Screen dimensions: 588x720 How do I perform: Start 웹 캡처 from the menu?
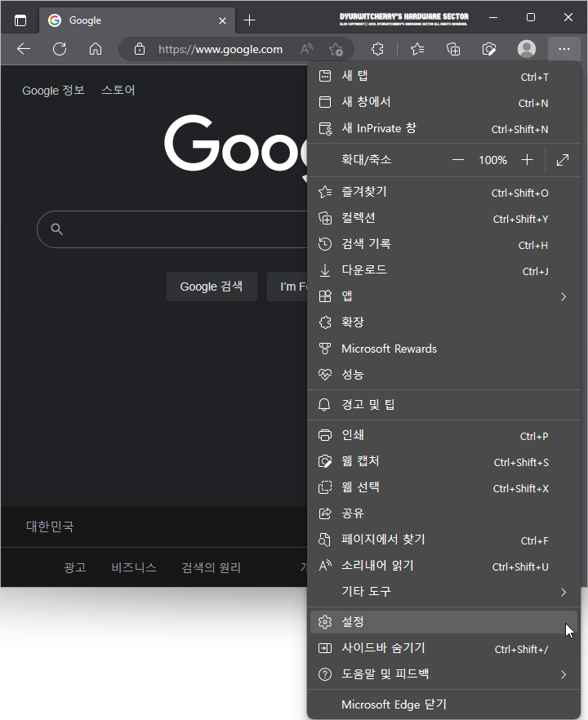coord(443,461)
